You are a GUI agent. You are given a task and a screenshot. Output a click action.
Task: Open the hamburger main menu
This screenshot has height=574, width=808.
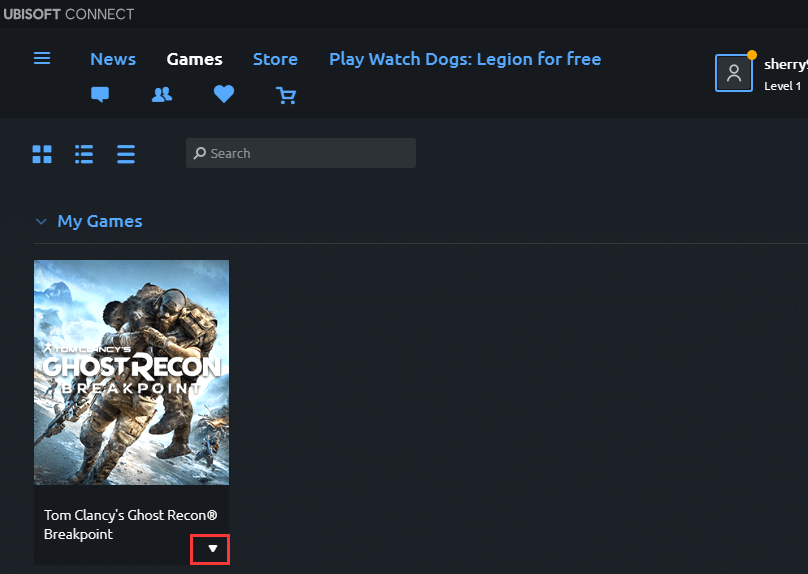point(42,58)
